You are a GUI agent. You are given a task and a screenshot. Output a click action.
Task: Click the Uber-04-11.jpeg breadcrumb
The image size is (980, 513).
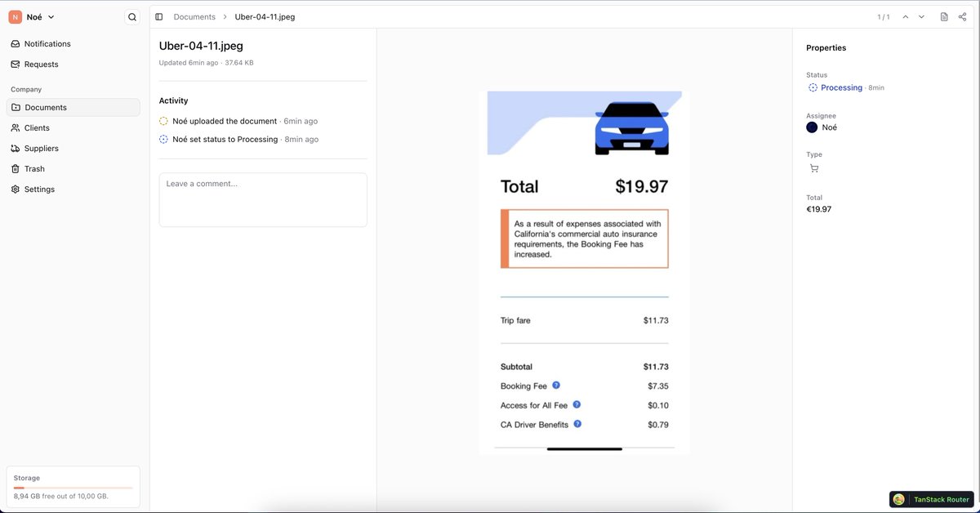pos(265,16)
